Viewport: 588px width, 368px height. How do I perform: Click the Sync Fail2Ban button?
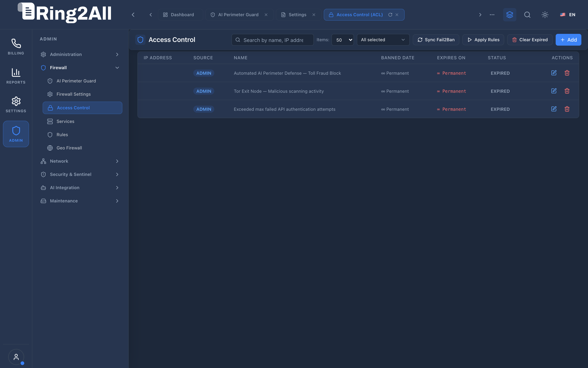436,40
